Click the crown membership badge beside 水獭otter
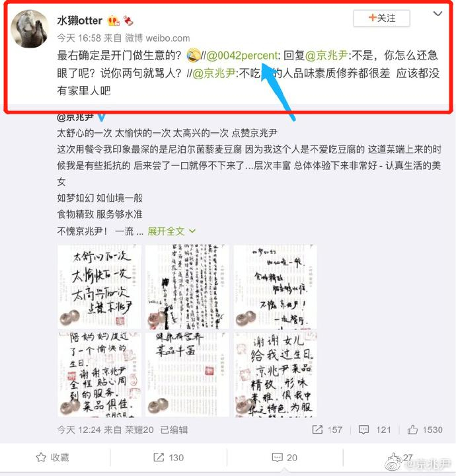Viewport: 456px width, 476px height. point(114,20)
